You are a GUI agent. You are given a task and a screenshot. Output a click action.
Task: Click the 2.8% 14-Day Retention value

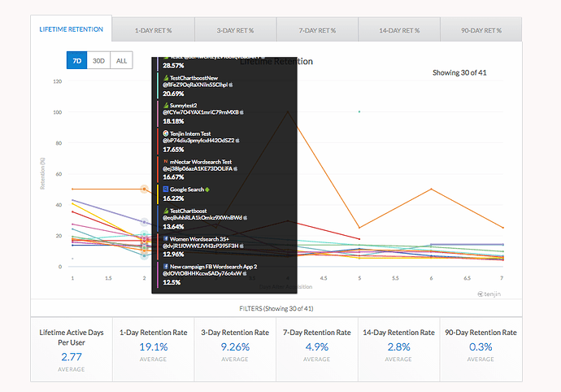pyautogui.click(x=398, y=346)
